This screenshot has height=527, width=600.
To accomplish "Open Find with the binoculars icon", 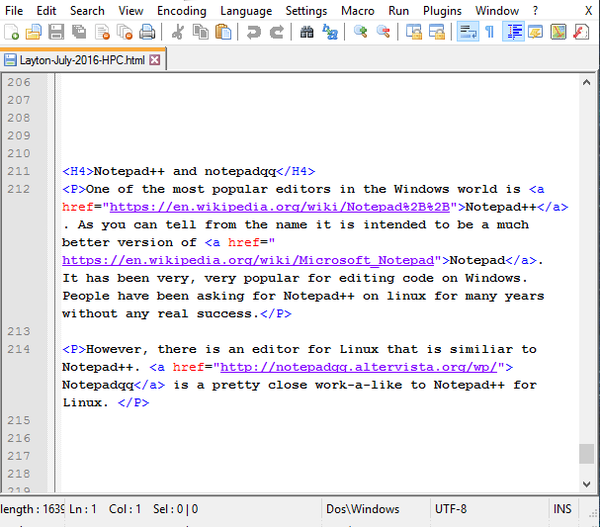I will point(307,32).
